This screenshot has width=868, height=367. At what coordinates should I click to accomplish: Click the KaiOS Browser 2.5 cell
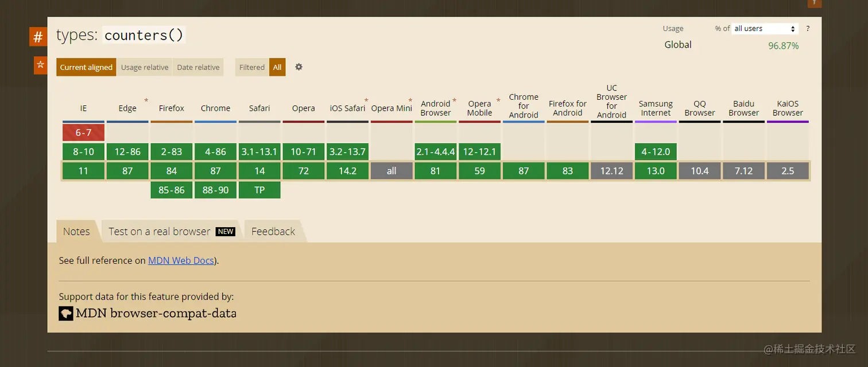click(x=788, y=171)
